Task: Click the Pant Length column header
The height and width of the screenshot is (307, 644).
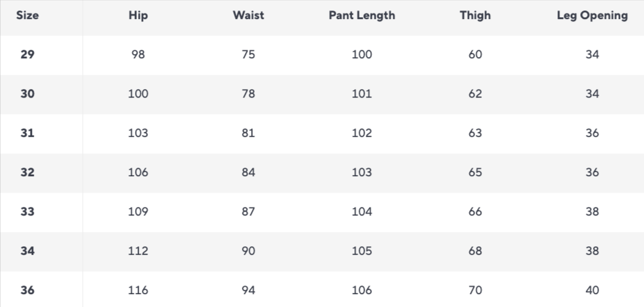Action: [x=362, y=16]
